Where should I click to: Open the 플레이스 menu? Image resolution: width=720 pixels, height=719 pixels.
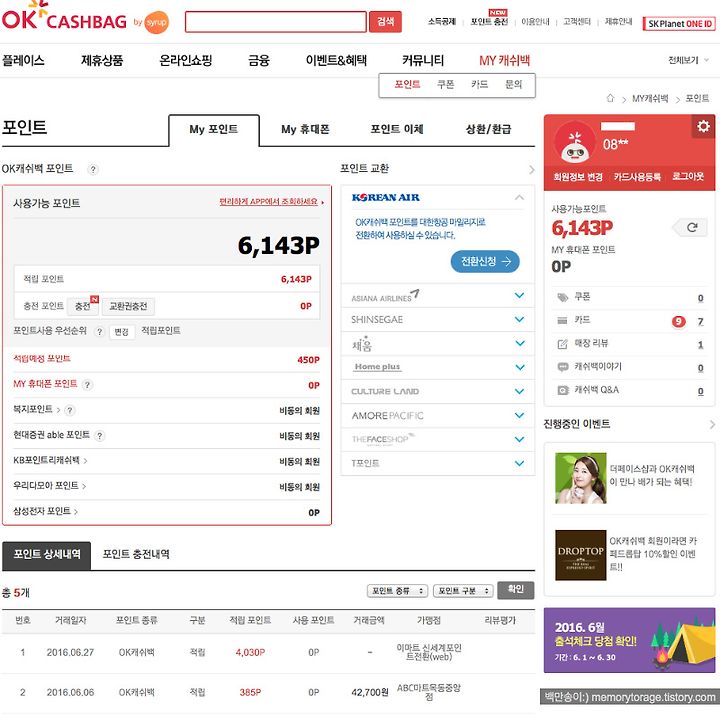(23, 60)
